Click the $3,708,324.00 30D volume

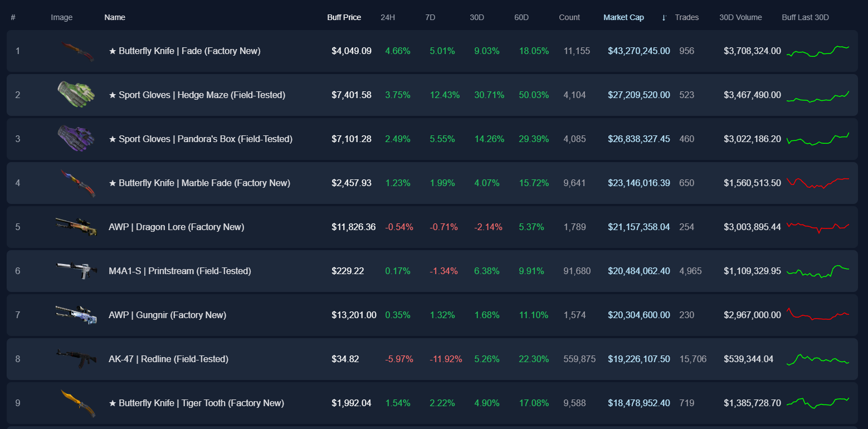coord(752,51)
